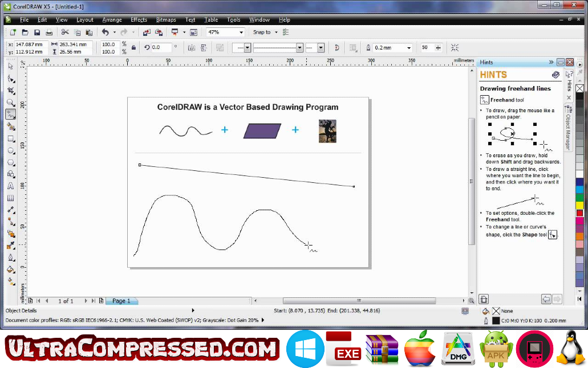Select the Zoom tool in toolbox
This screenshot has height=368, width=588.
coord(11,103)
